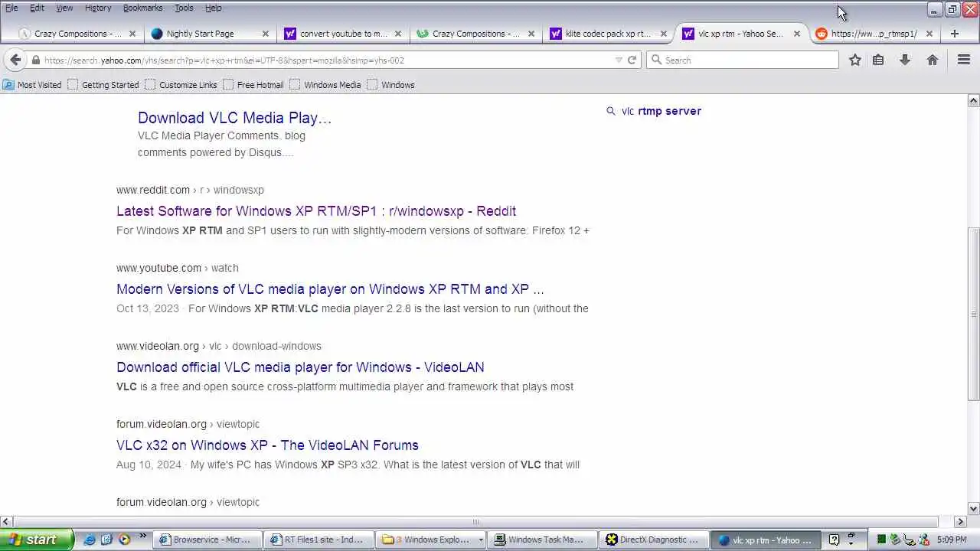Open Latest Software for Windows XP RTM/SP1 Reddit result
Viewport: 980px width, 551px height.
316,211
